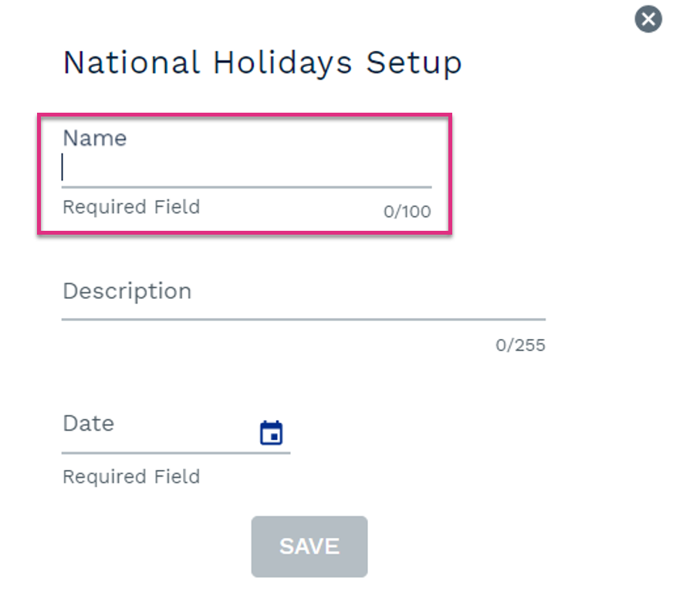The image size is (676, 616).
Task: Click the underline beneath the Name input
Action: [247, 188]
